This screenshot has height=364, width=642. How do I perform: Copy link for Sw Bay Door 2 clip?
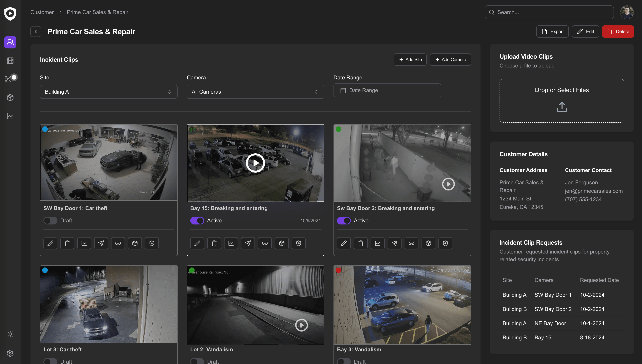[x=412, y=243]
